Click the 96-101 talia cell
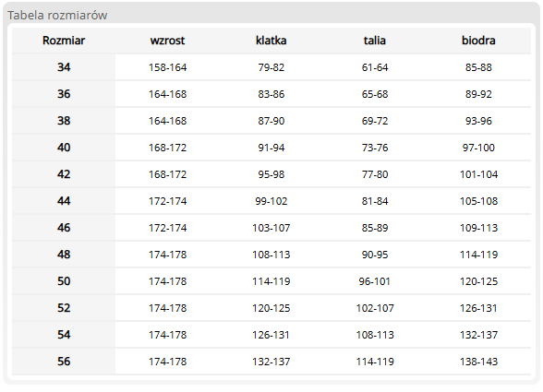Image resolution: width=543 pixels, height=392 pixels. click(x=375, y=281)
